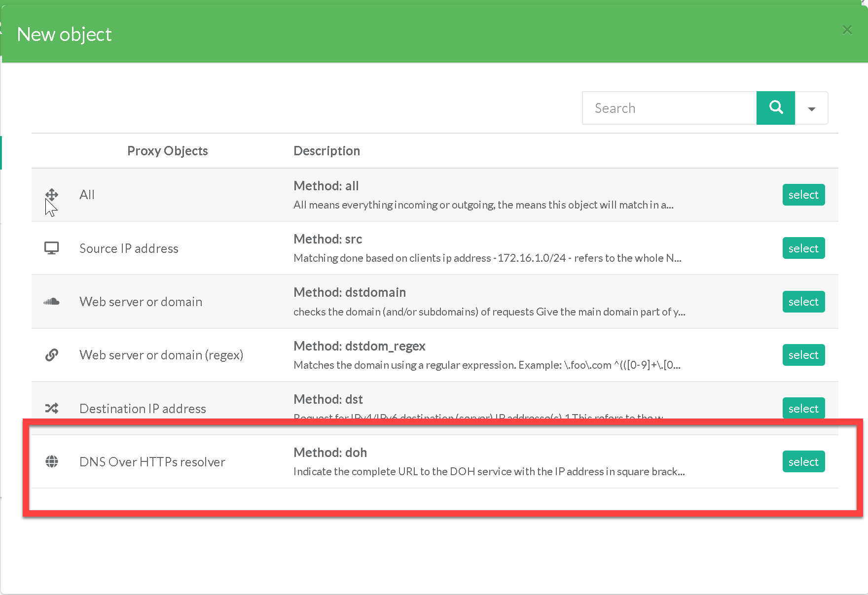This screenshot has width=868, height=595.
Task: Click the cloud icon for Web server or domain
Action: pyautogui.click(x=52, y=302)
